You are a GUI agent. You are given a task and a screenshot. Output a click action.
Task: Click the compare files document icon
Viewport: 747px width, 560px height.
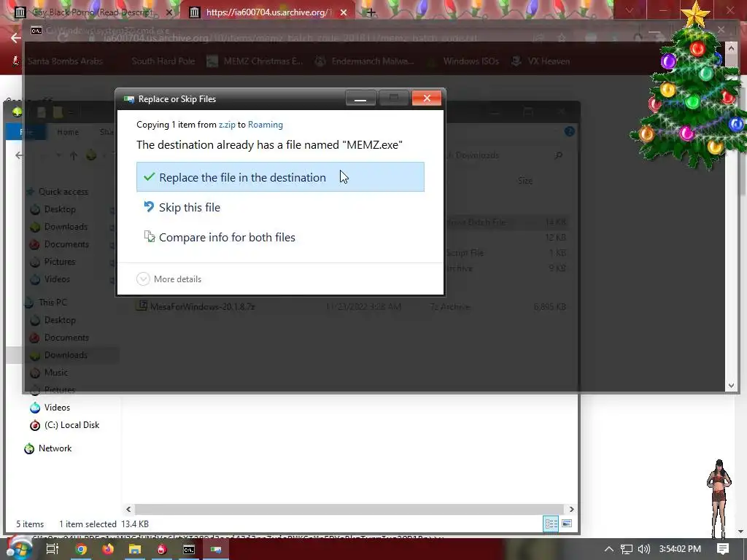pyautogui.click(x=150, y=236)
